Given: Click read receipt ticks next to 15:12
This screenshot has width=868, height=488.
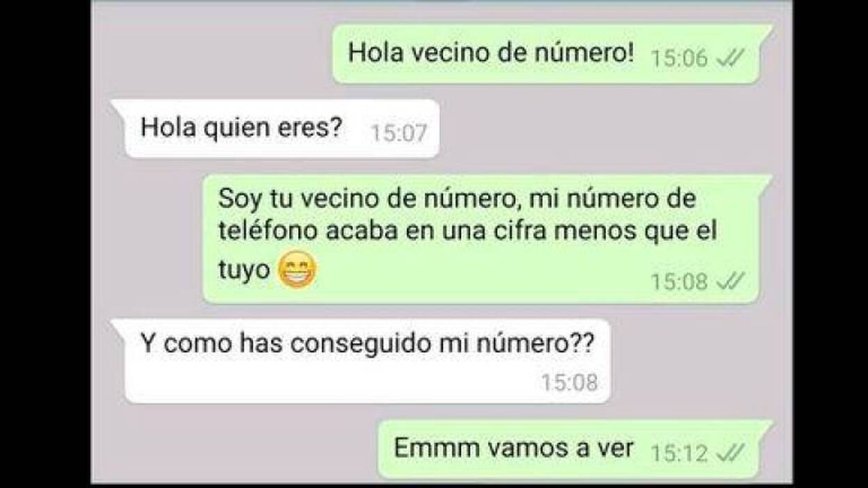Looking at the screenshot, I should click(x=730, y=453).
